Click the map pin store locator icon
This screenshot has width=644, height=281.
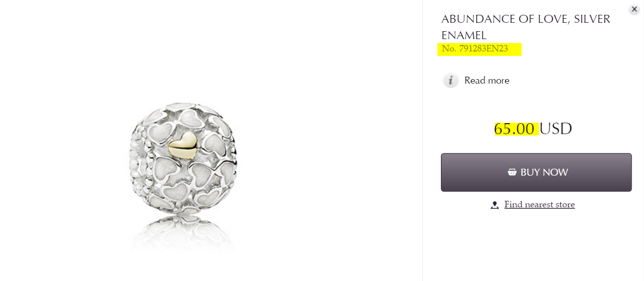(494, 205)
